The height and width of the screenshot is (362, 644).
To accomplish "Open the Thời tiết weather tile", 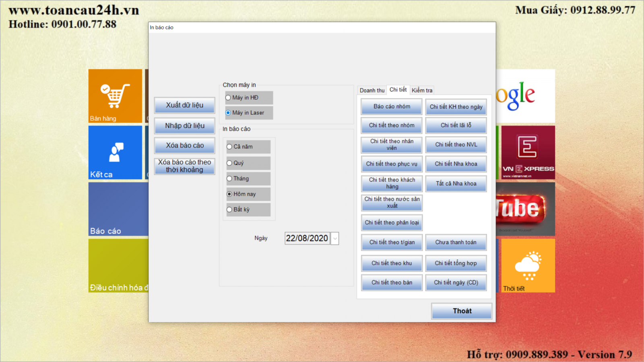I will click(x=528, y=265).
